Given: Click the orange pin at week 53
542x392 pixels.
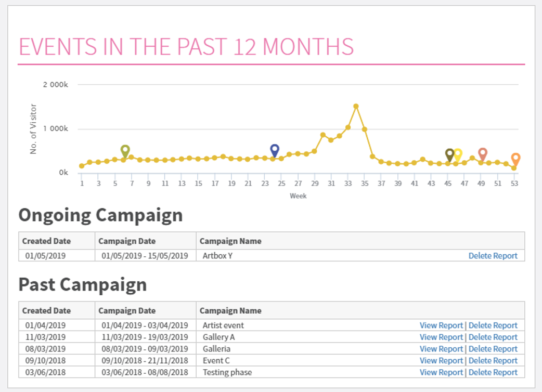Looking at the screenshot, I should coord(515,159).
